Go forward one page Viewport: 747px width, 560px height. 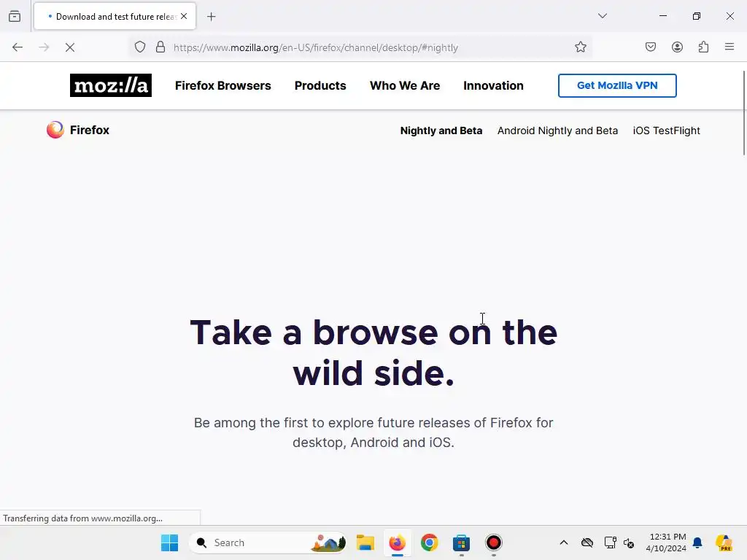tap(44, 47)
